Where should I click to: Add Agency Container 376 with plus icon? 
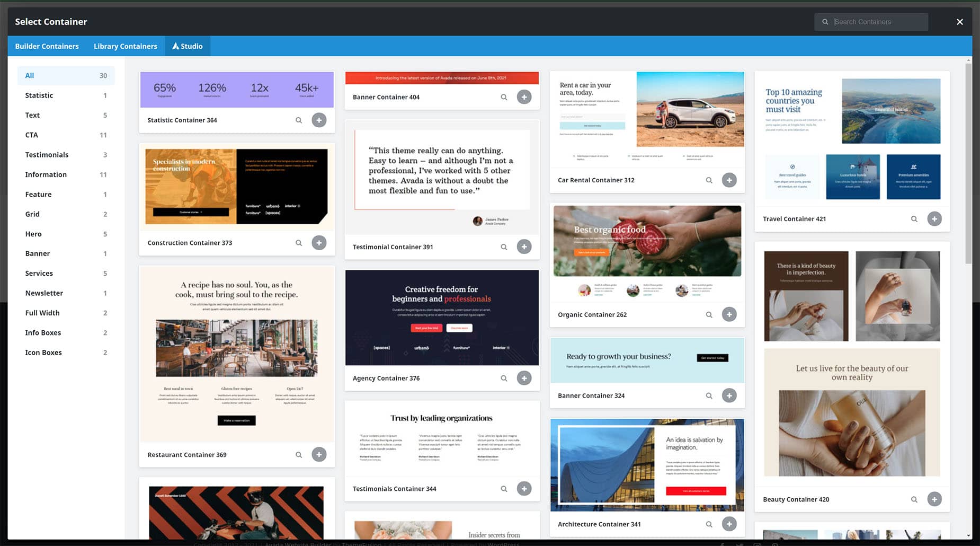524,378
